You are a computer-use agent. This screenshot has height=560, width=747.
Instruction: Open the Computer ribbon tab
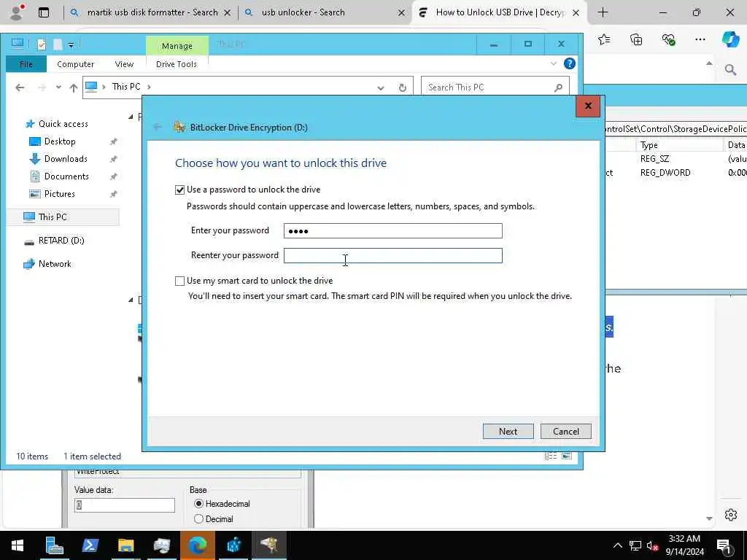tap(75, 64)
